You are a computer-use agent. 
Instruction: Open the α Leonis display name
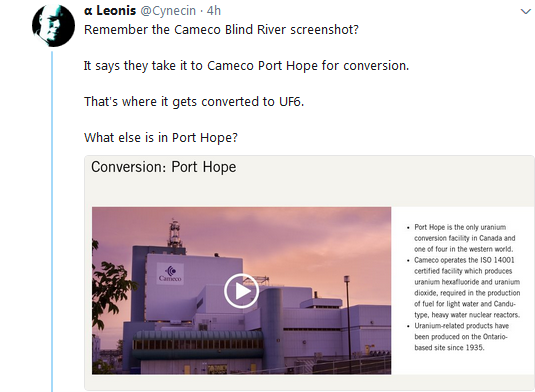point(110,11)
